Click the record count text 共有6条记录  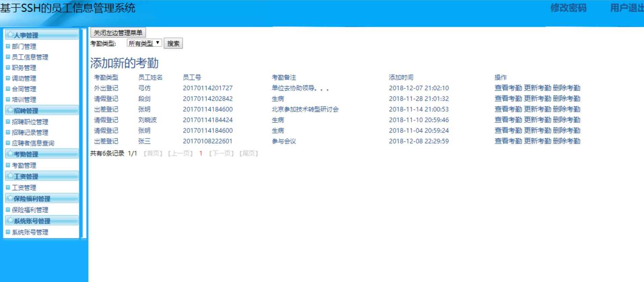107,153
